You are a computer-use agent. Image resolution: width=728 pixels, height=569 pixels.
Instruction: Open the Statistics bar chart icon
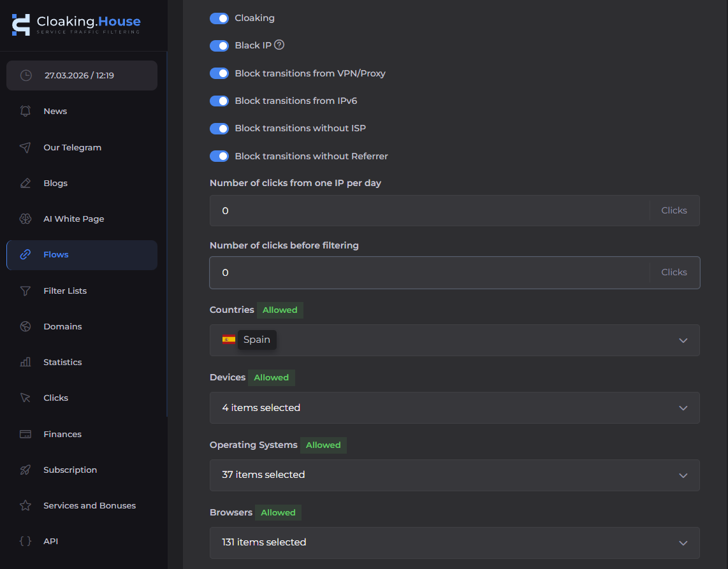point(25,362)
